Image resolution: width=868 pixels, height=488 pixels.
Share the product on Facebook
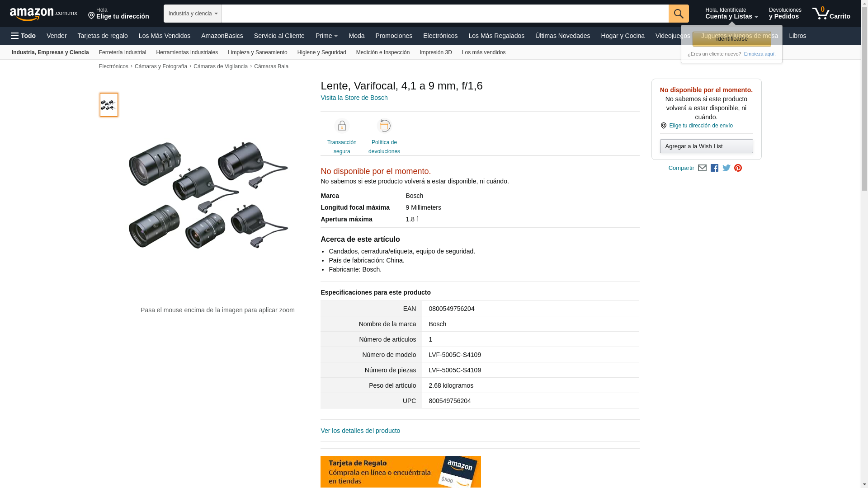pos(714,168)
